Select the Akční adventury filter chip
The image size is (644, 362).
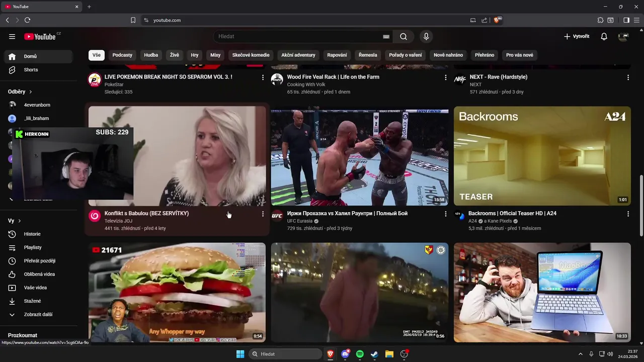click(298, 55)
